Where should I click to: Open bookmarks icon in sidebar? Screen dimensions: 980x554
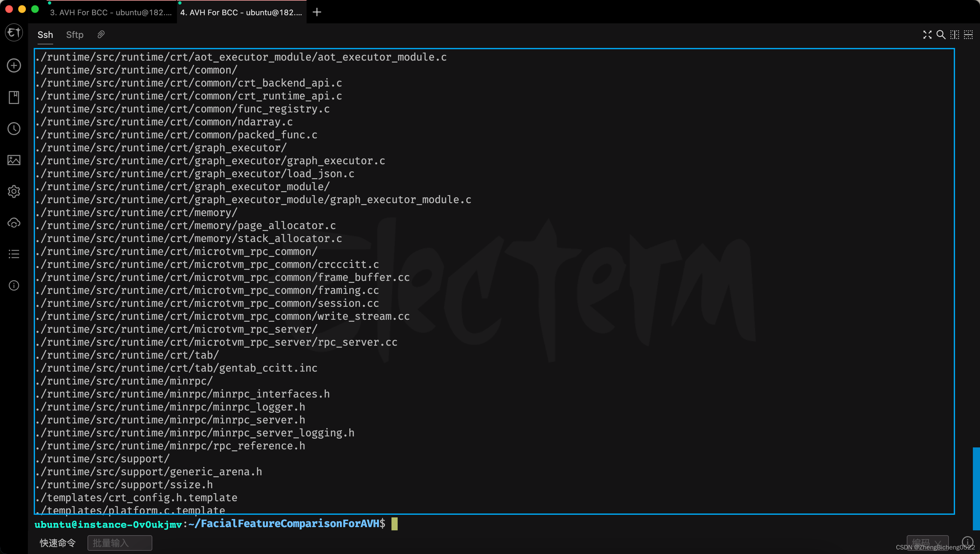[14, 98]
